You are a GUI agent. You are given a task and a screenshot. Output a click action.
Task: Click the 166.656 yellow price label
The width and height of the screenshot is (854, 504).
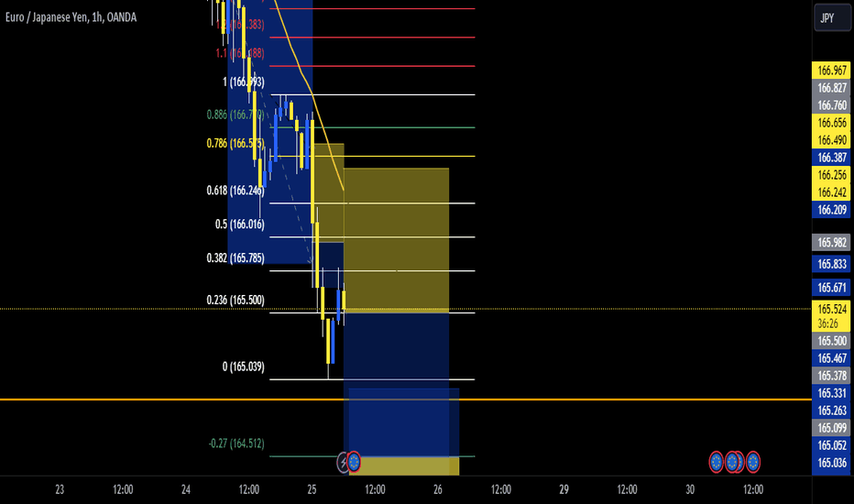832,123
